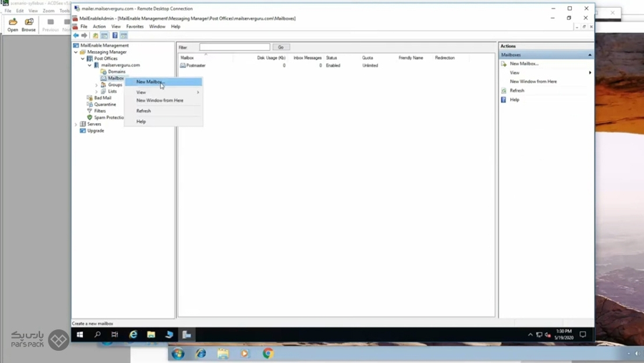Sort by Inbox Messages column

307,58
